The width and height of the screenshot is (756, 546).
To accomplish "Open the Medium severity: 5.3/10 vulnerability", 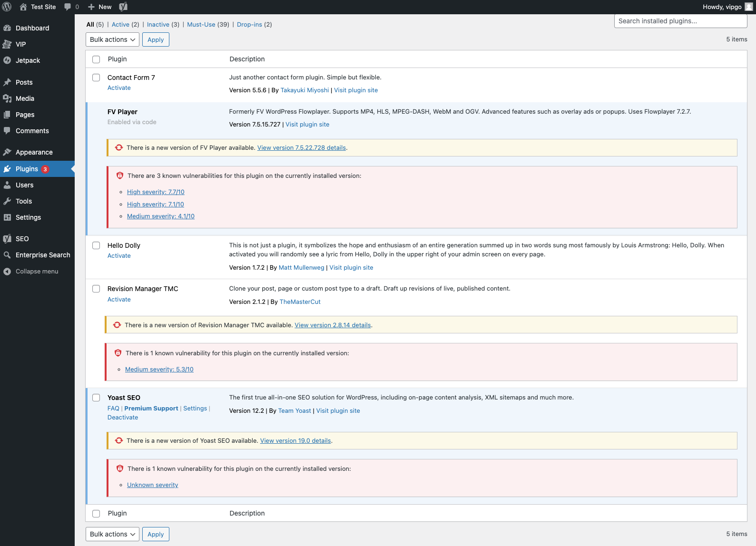I will pyautogui.click(x=159, y=370).
